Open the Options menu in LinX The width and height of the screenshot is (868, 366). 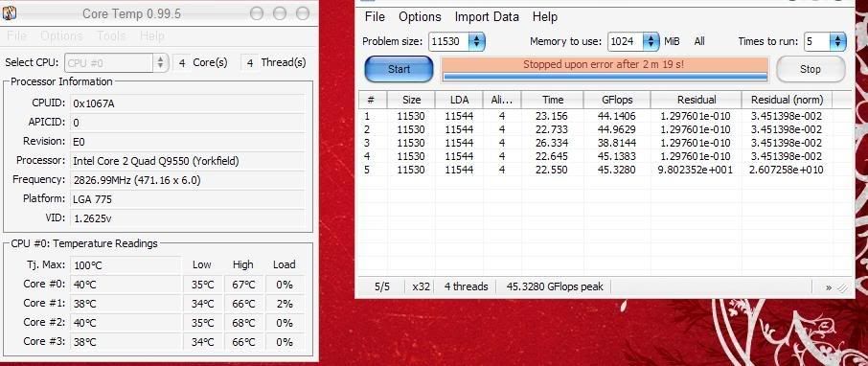click(x=420, y=16)
